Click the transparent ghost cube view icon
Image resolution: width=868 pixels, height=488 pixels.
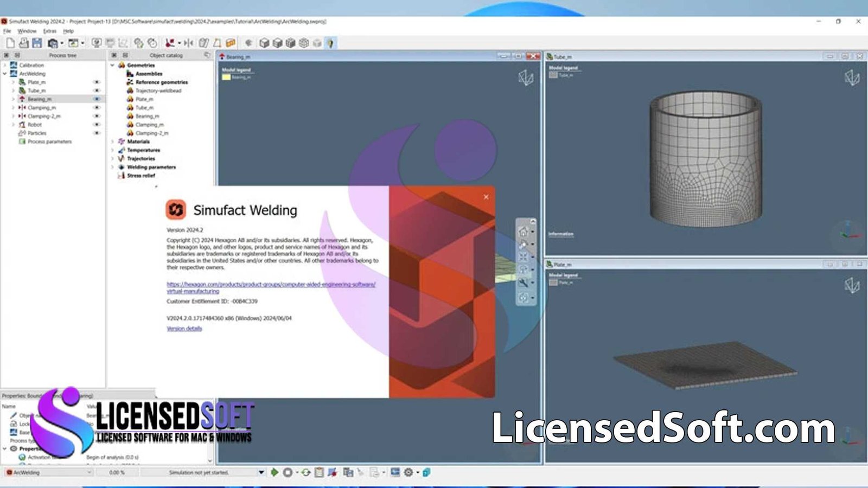point(317,43)
